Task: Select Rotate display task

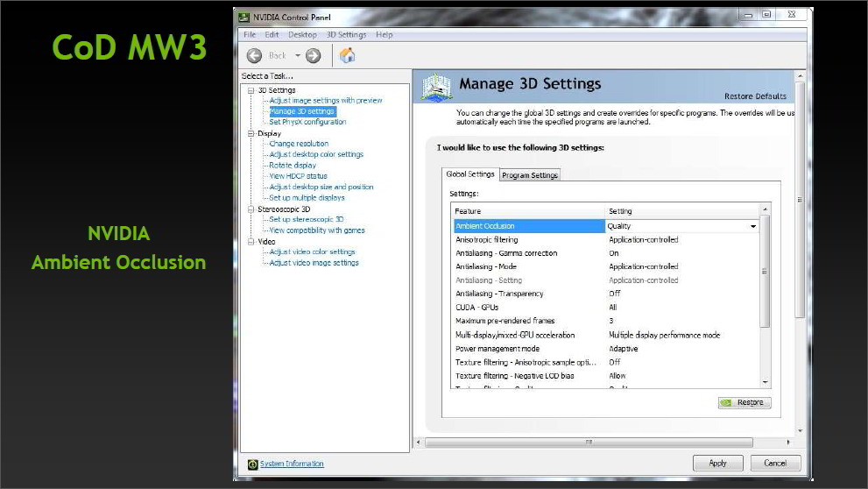Action: click(293, 165)
